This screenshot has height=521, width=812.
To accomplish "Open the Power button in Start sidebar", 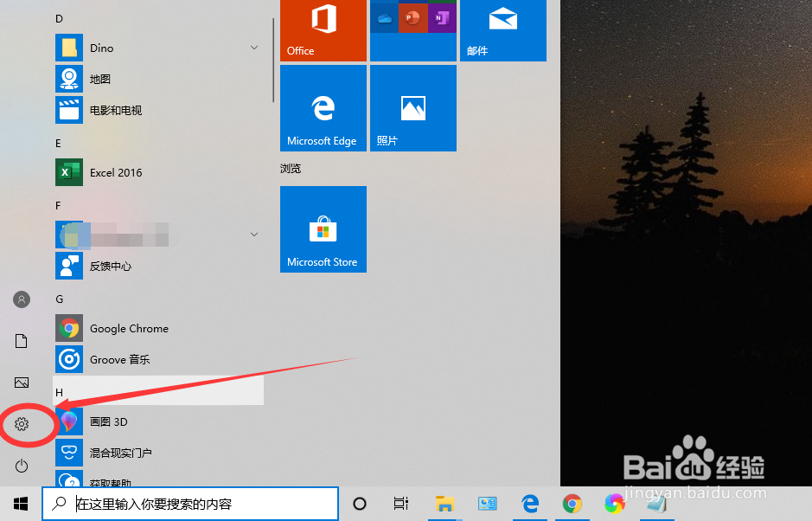I will pyautogui.click(x=22, y=466).
